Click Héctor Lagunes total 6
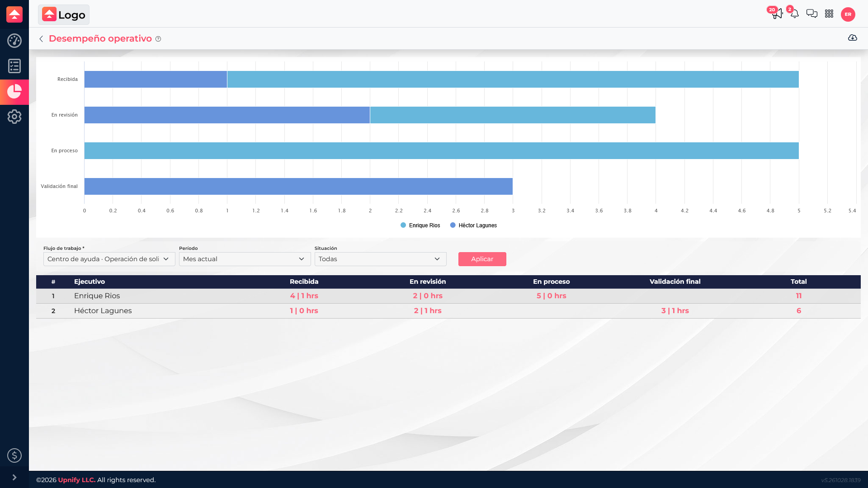This screenshot has width=868, height=488. click(x=799, y=311)
